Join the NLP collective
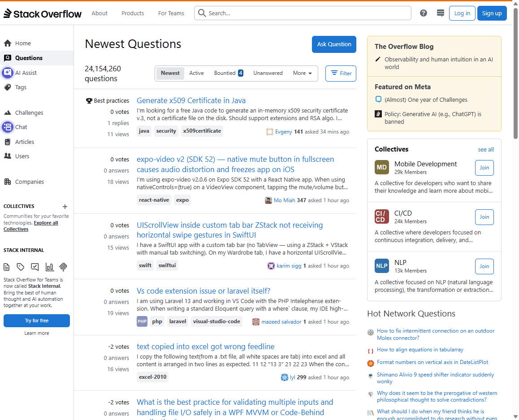 point(484,266)
